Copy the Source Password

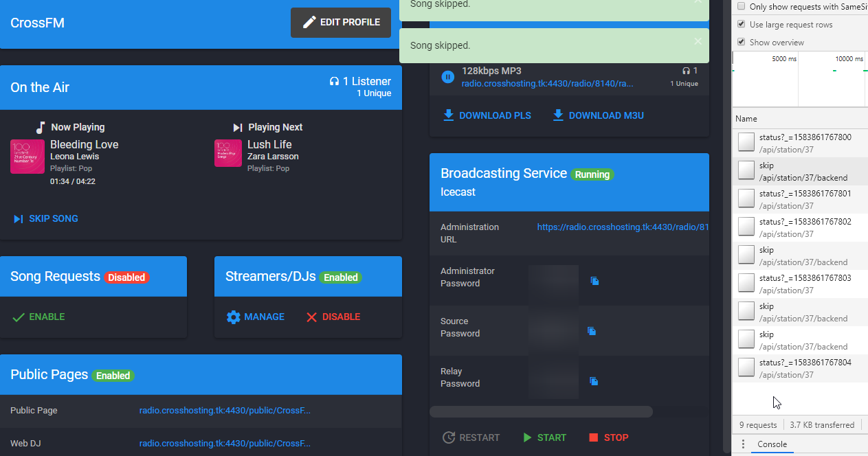pos(592,331)
